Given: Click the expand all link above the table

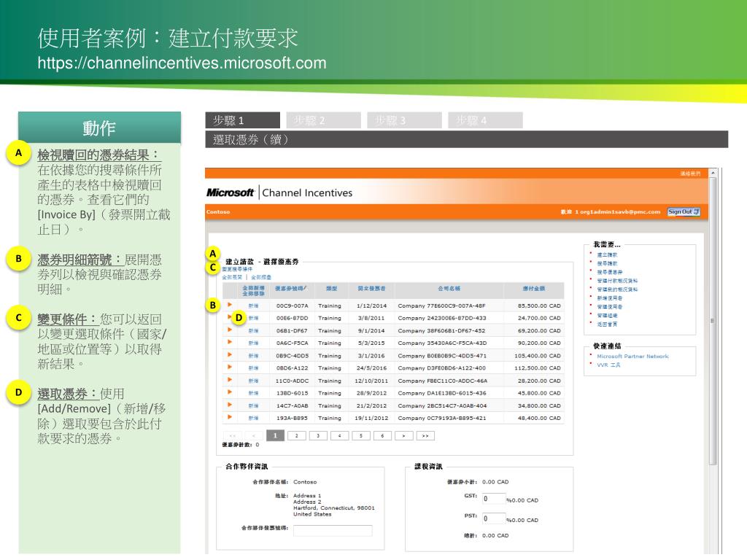Looking at the screenshot, I should [x=232, y=277].
